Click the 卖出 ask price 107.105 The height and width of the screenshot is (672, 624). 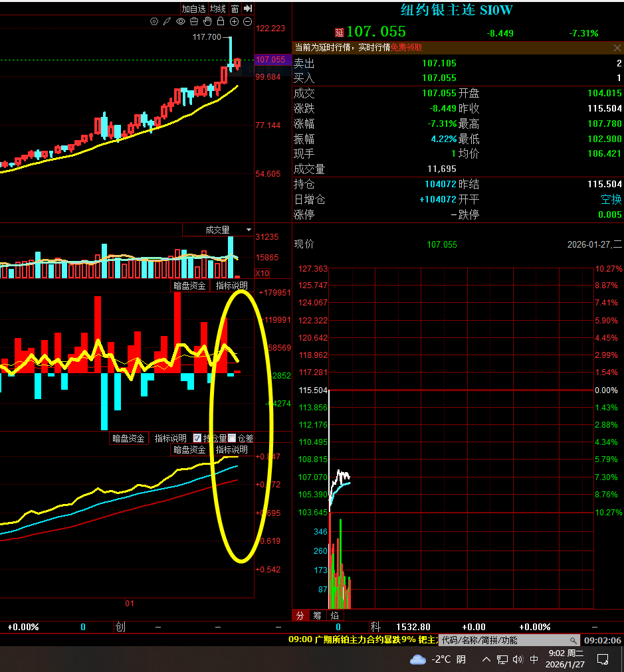439,64
